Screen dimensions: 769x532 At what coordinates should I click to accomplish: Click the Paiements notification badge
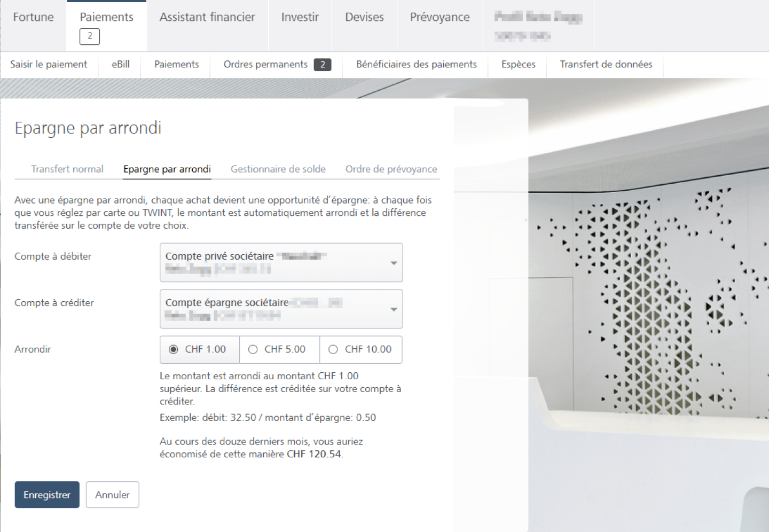(x=90, y=36)
